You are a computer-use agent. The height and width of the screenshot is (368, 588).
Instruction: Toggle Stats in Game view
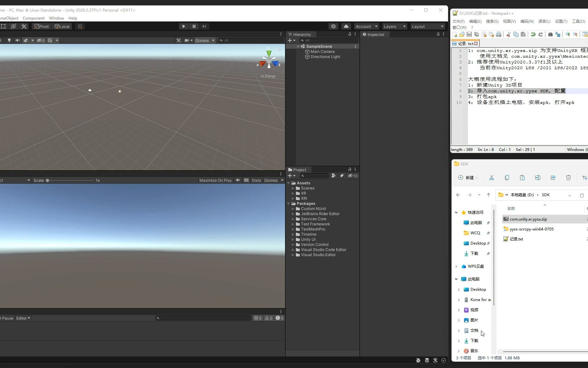coord(256,180)
